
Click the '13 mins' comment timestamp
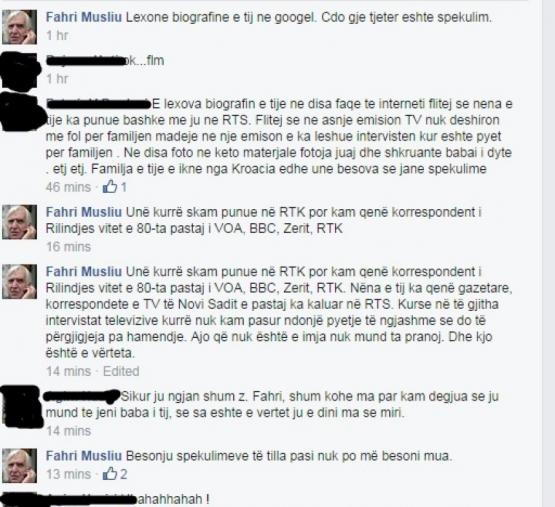pos(69,474)
